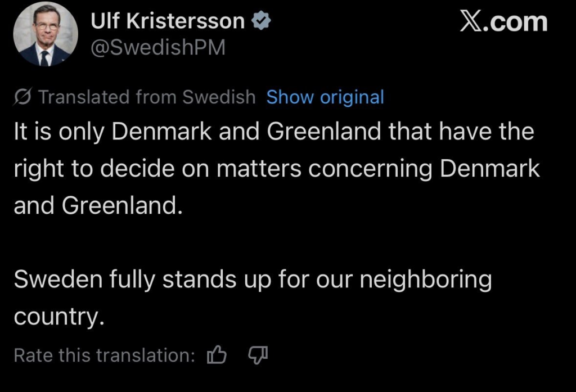Image resolution: width=576 pixels, height=392 pixels.
Task: Click the line "and Greenland."
Action: point(98,206)
